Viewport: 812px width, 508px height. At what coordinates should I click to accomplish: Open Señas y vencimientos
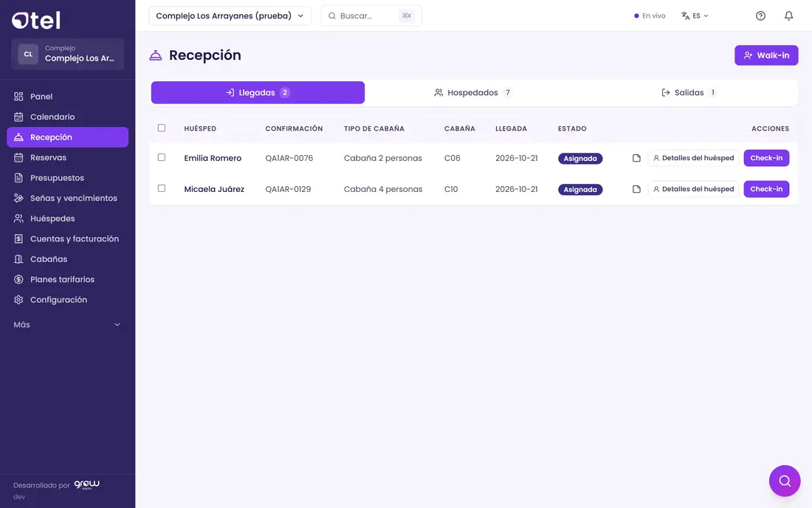click(67, 198)
